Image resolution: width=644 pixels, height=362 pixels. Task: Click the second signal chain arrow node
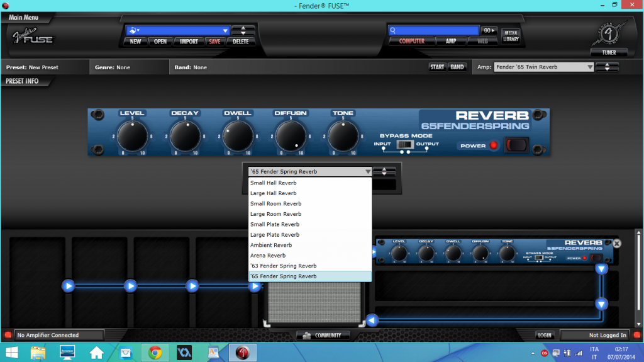130,286
